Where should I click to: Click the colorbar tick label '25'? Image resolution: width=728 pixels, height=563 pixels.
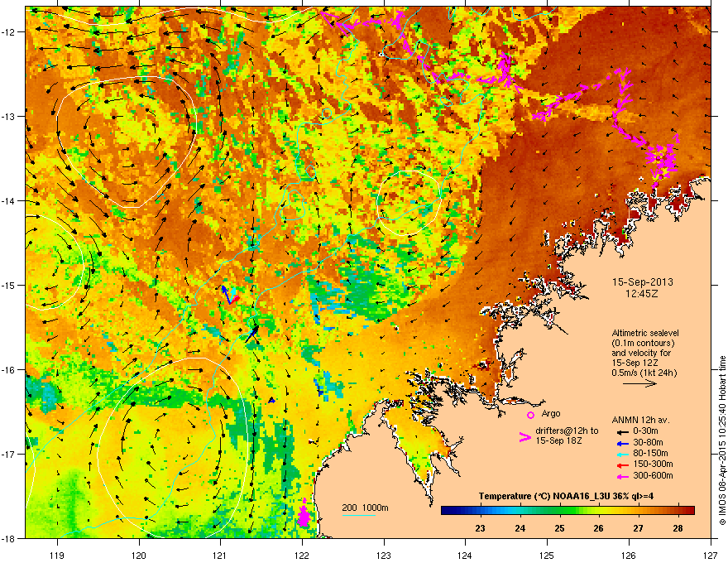click(x=559, y=528)
